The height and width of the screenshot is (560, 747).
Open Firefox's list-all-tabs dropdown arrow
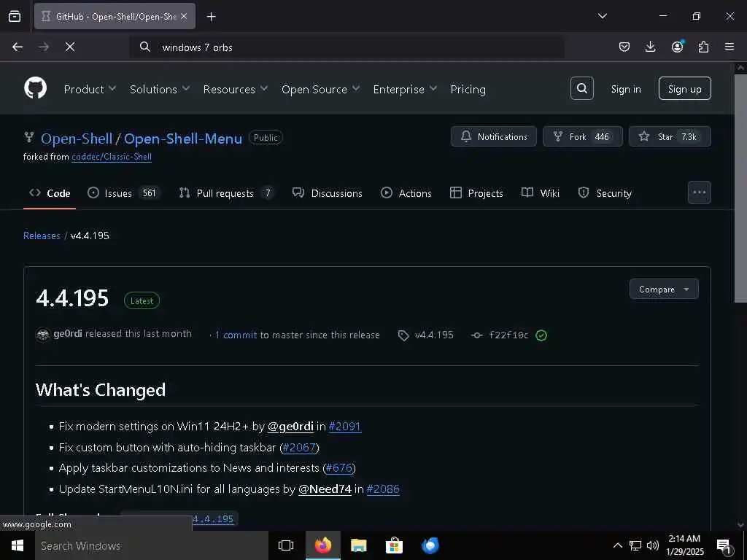tap(602, 16)
